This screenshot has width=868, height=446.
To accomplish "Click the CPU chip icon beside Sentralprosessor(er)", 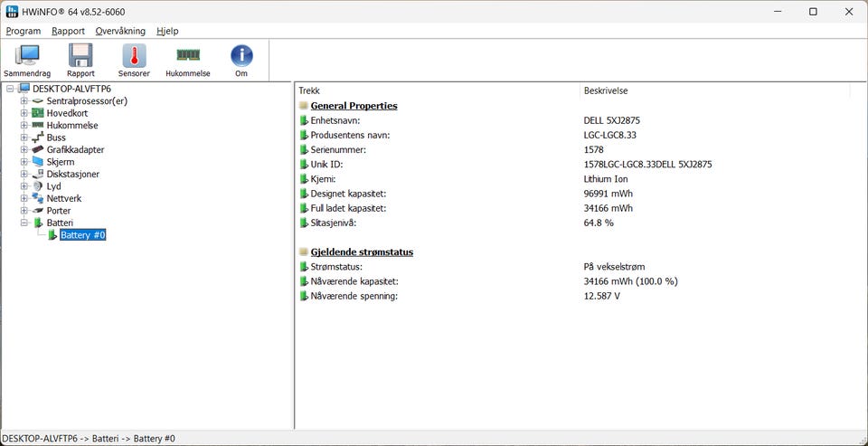I will (x=37, y=100).
